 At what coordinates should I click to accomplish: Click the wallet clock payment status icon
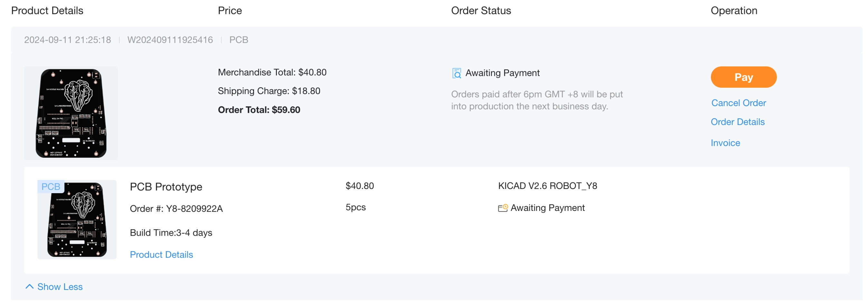pos(502,208)
